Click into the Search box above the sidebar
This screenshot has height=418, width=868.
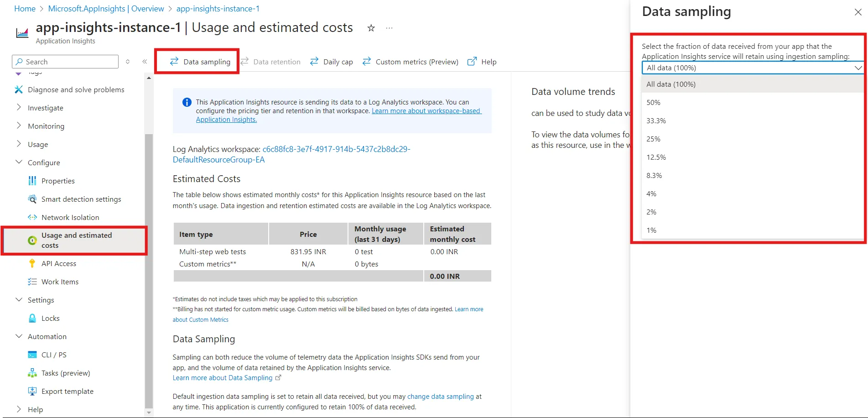coord(65,62)
